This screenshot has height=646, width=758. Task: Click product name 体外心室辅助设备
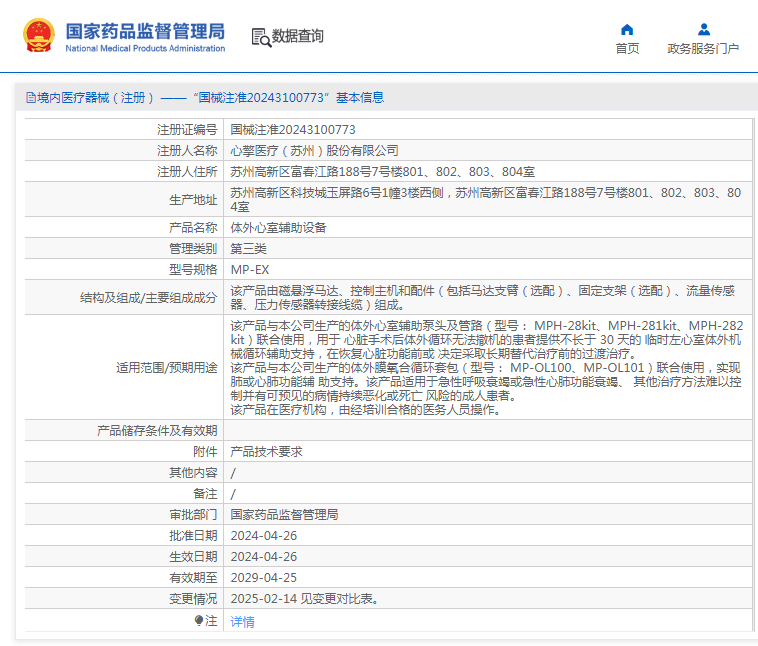(278, 227)
